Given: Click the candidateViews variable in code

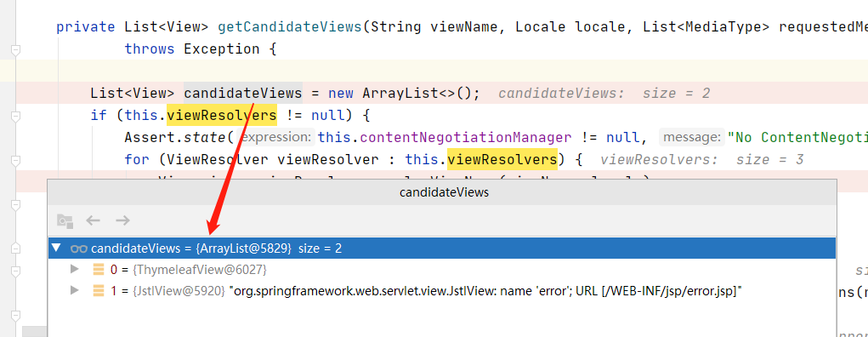Looking at the screenshot, I should tap(243, 93).
